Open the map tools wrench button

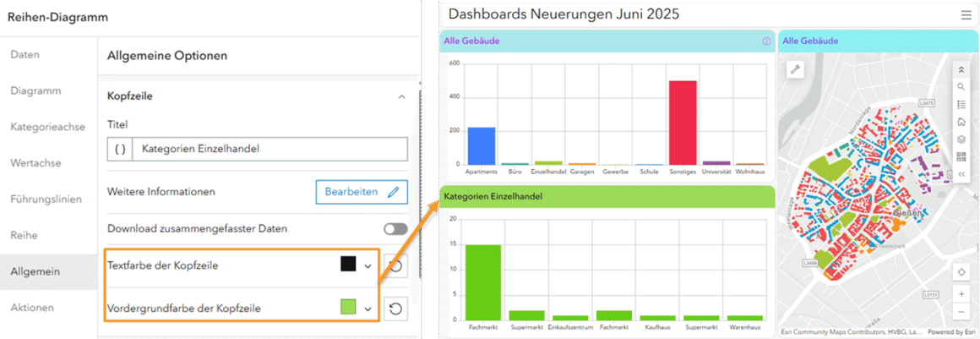point(796,69)
